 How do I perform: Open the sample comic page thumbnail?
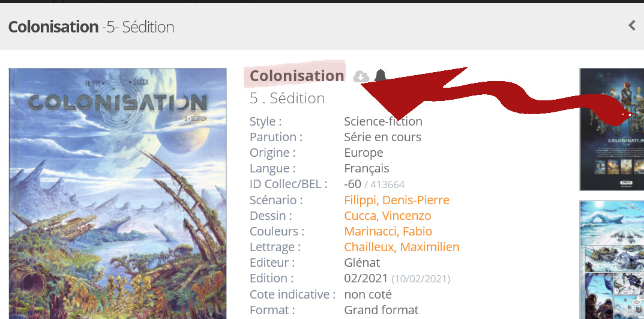coord(611,260)
